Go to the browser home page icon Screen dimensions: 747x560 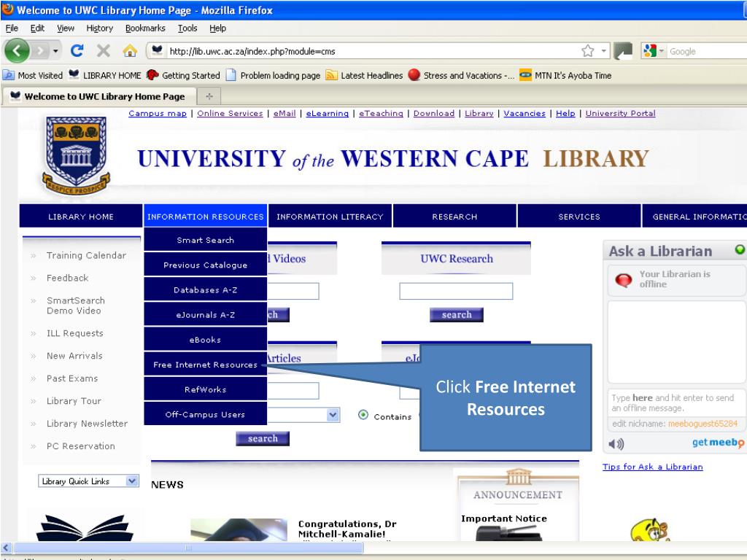pyautogui.click(x=130, y=50)
